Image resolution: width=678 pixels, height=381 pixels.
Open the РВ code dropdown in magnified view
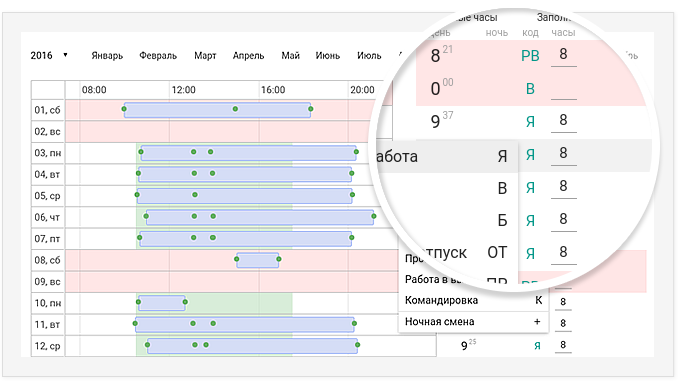click(530, 56)
